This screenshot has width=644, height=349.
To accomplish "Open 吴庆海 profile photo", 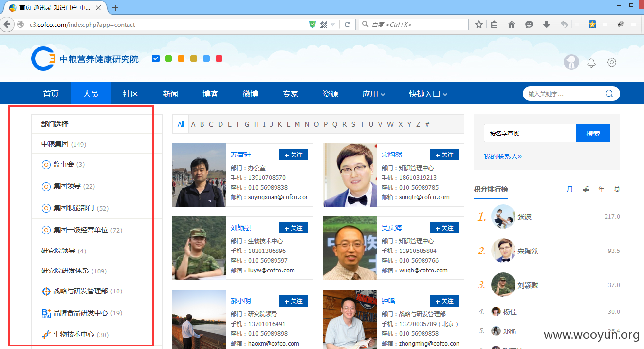I will (x=350, y=248).
